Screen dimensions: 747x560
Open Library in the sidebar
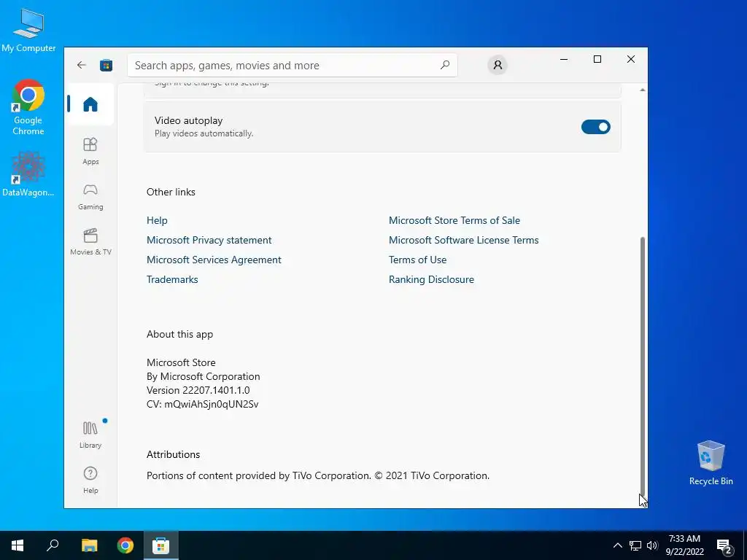tap(90, 435)
